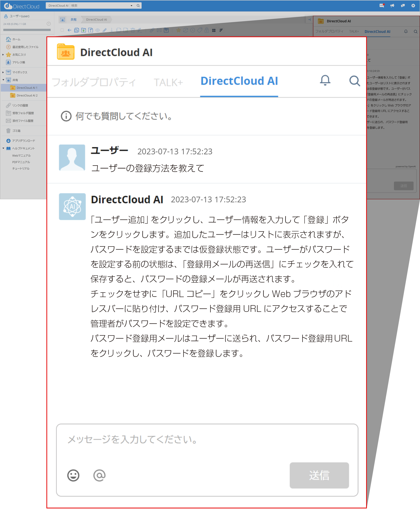
Task: Click the magnifier in the top search box
Action: (138, 6)
